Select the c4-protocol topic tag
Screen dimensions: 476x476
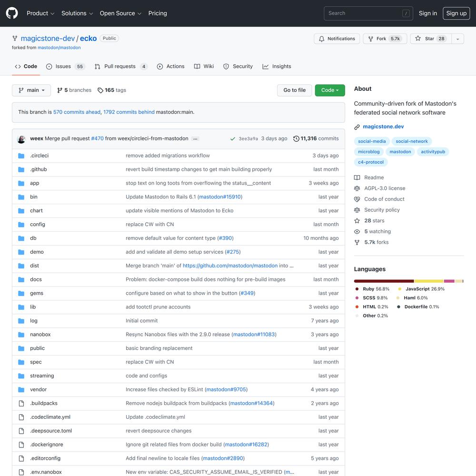[371, 162]
